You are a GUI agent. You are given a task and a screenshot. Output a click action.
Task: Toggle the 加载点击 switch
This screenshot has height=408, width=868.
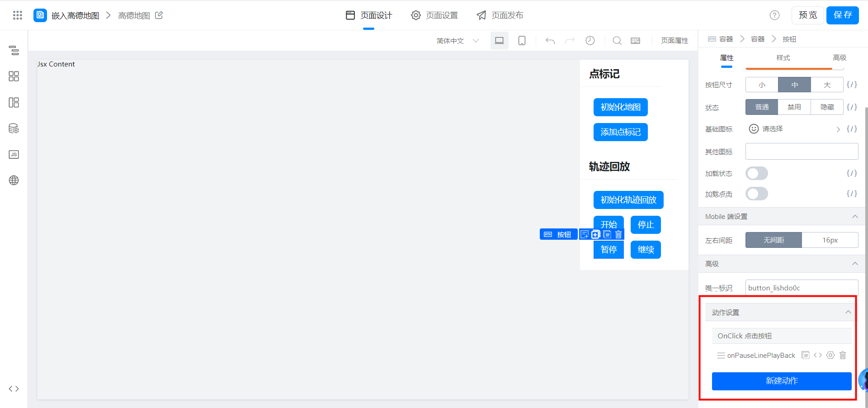pos(757,194)
